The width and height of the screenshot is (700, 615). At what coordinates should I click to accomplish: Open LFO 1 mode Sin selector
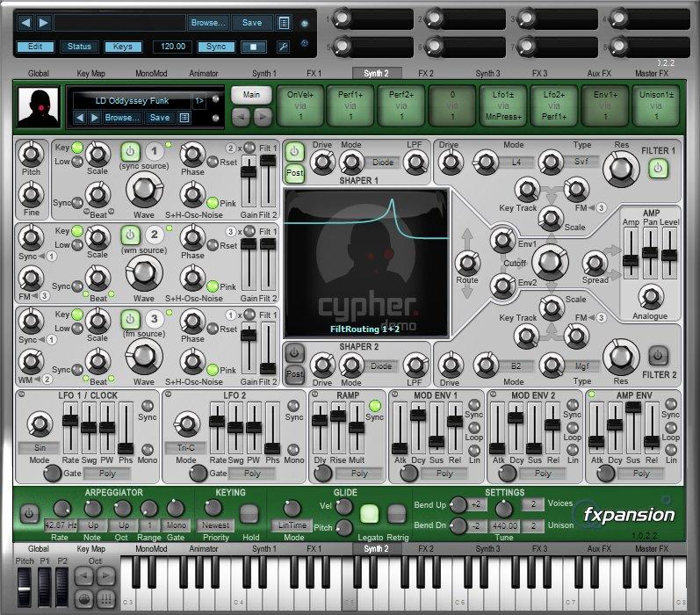point(40,447)
